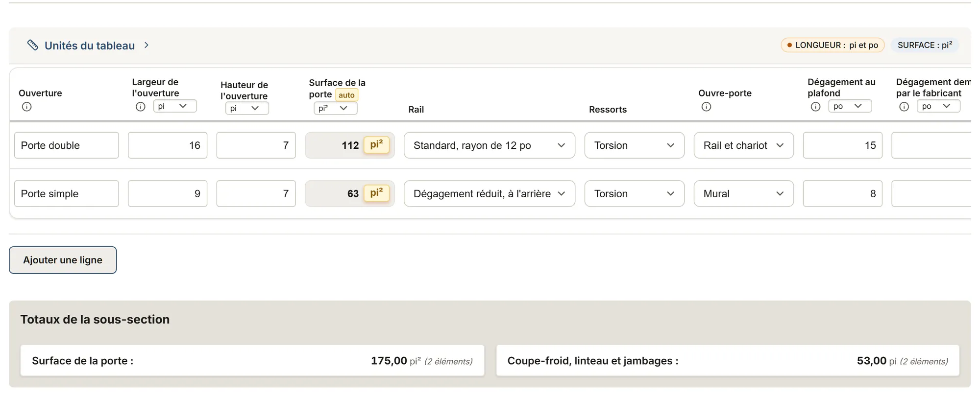This screenshot has width=980, height=396.
Task: Expand the Unités du tableau chevron
Action: pyautogui.click(x=147, y=45)
